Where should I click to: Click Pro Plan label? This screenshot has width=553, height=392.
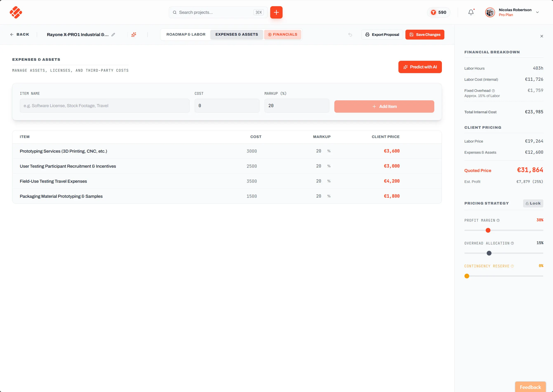506,15
